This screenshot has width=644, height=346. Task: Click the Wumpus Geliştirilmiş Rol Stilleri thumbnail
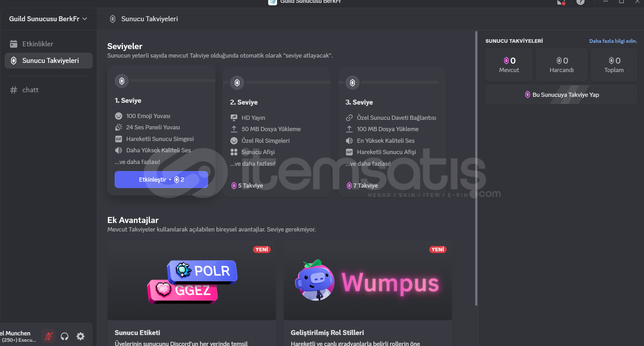[368, 281]
